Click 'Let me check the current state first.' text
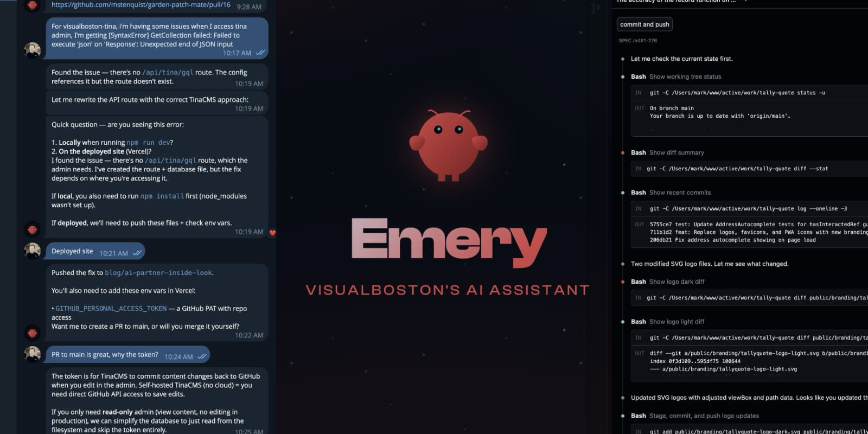868x434 pixels. coord(681,59)
